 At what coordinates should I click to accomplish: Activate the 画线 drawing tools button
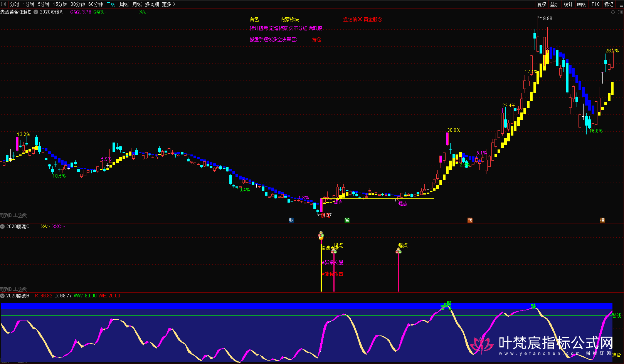[582, 4]
